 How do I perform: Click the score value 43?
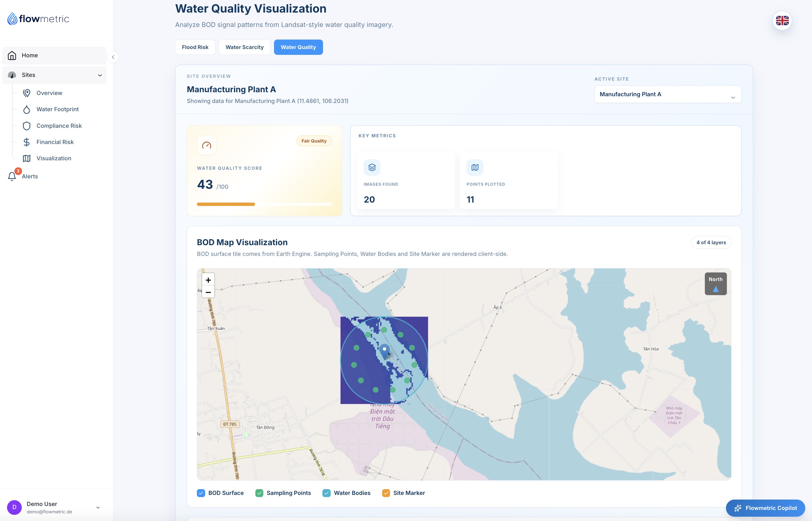click(205, 184)
